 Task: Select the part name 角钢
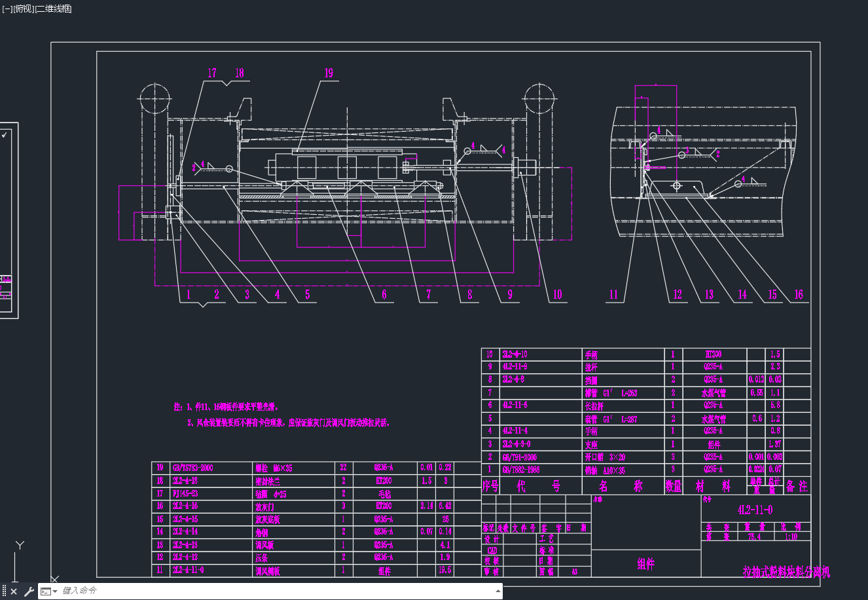click(x=261, y=531)
